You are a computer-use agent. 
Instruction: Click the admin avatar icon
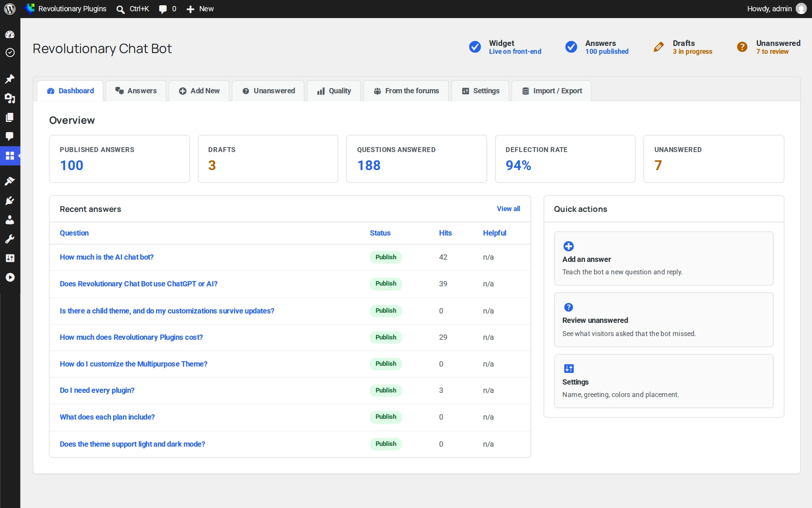(x=801, y=9)
